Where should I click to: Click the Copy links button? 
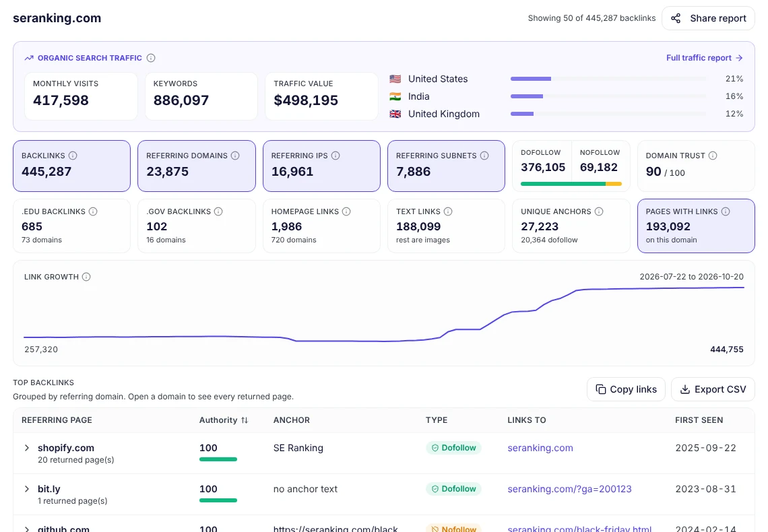(626, 389)
